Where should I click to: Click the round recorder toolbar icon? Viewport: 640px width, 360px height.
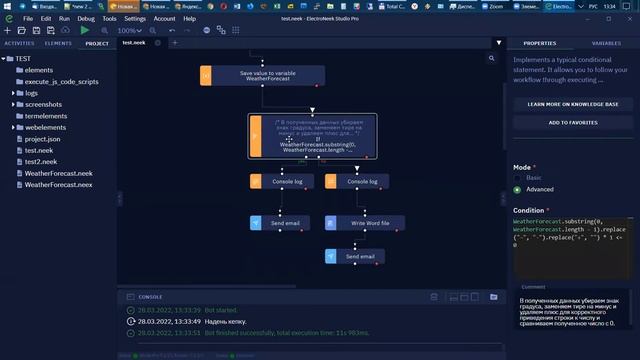pos(207,31)
